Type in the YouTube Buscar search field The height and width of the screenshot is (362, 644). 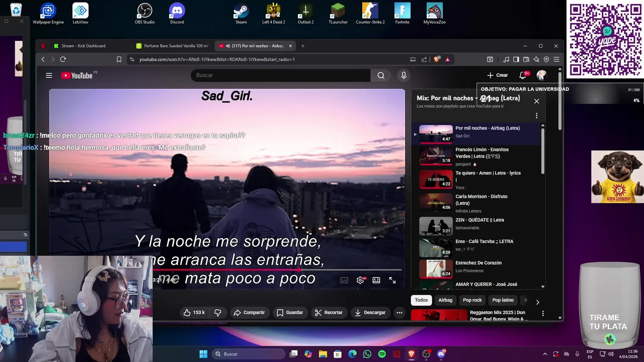pos(280,75)
